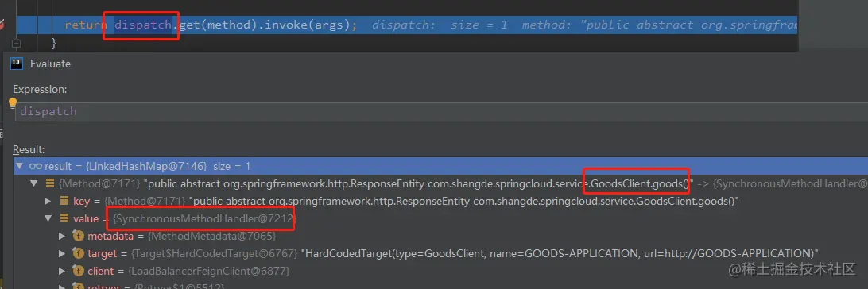
Task: Click the entry icon beside key row
Action: click(64, 201)
